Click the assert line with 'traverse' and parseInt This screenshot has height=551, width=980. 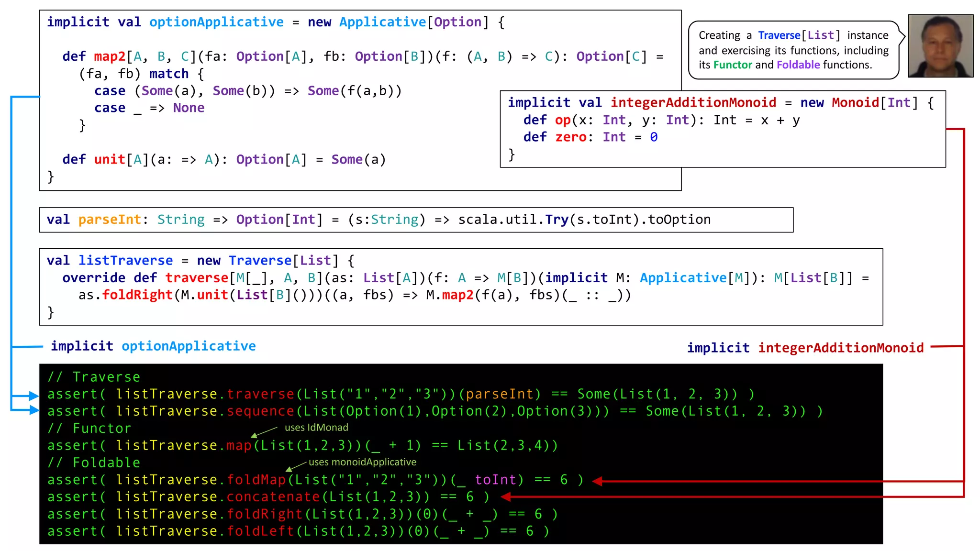tap(401, 395)
